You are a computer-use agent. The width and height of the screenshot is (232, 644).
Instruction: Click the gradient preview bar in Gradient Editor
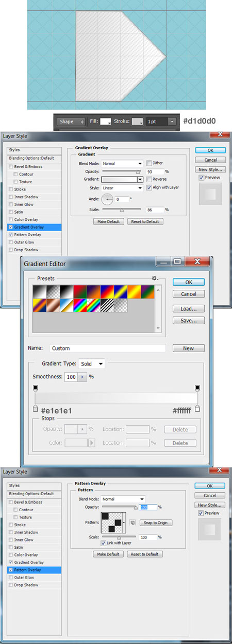(117, 398)
